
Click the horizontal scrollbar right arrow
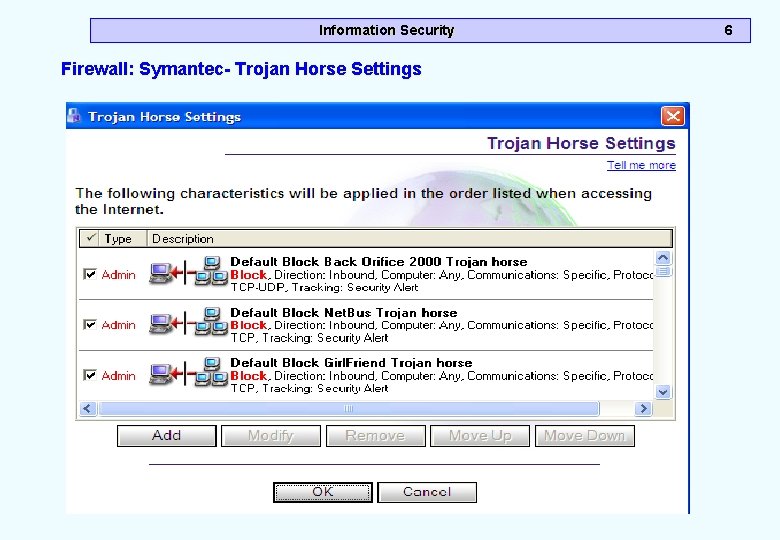pos(643,409)
